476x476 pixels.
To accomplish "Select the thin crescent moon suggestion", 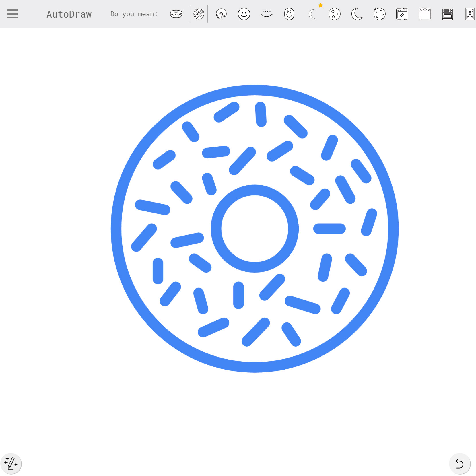I will click(x=312, y=14).
